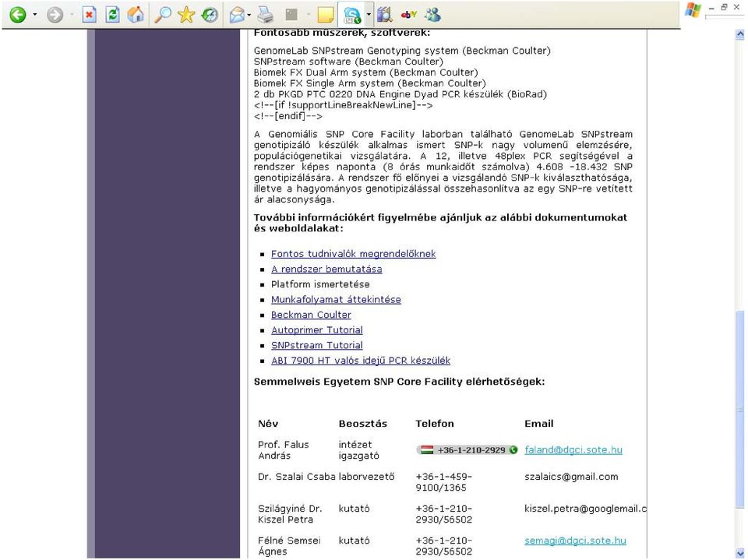Go back with the green Back arrow
The image size is (748, 560).
point(18,15)
